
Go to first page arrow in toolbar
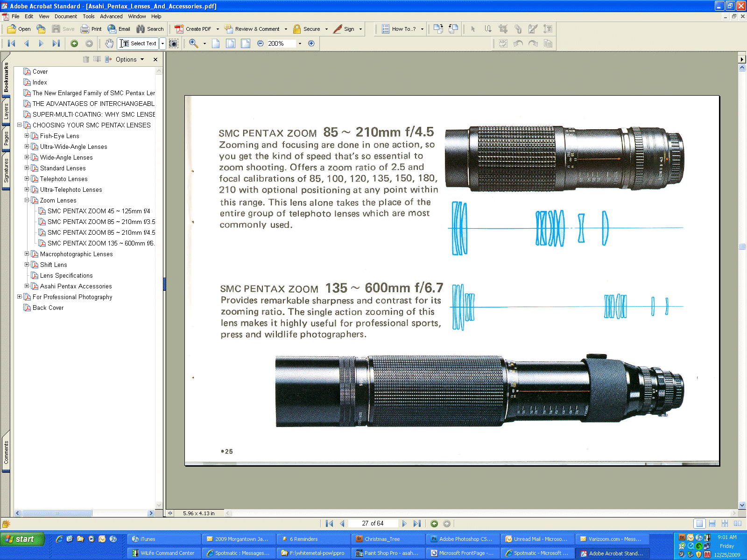(x=12, y=43)
